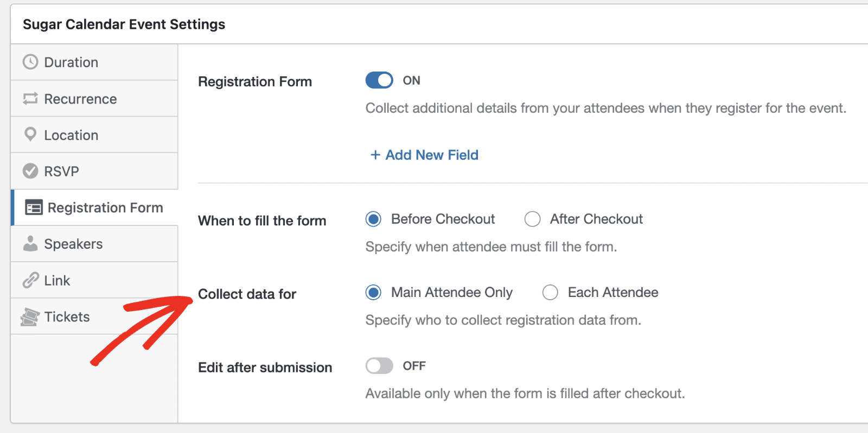Click the Before Checkout label text
Viewport: 868px width, 433px height.
[443, 219]
